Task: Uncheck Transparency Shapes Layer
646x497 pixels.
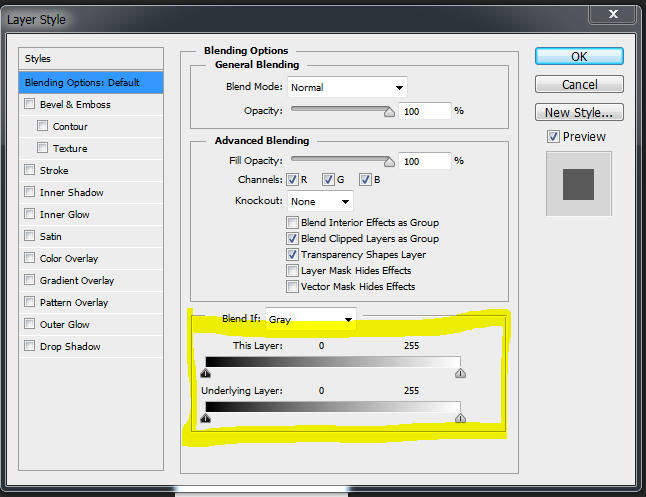Action: coord(293,255)
